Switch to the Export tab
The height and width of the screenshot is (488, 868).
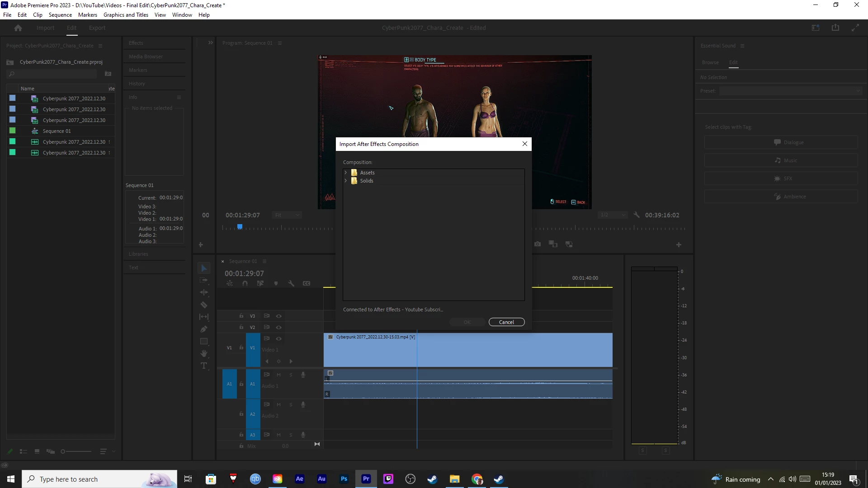click(97, 28)
